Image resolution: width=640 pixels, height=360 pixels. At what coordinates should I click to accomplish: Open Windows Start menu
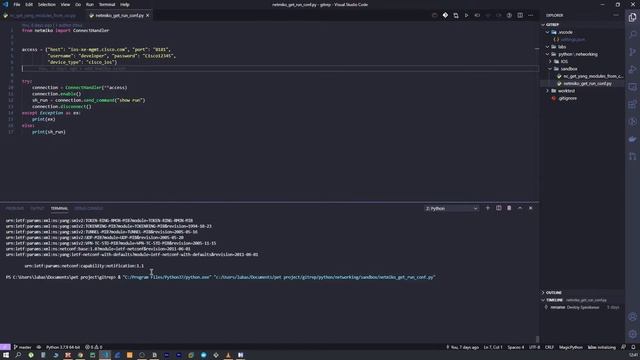click(6, 355)
